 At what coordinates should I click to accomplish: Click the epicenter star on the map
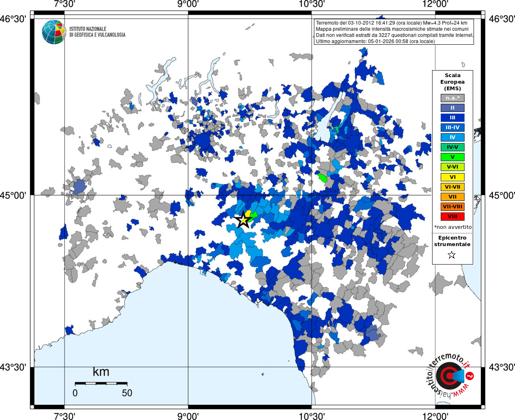pos(243,220)
